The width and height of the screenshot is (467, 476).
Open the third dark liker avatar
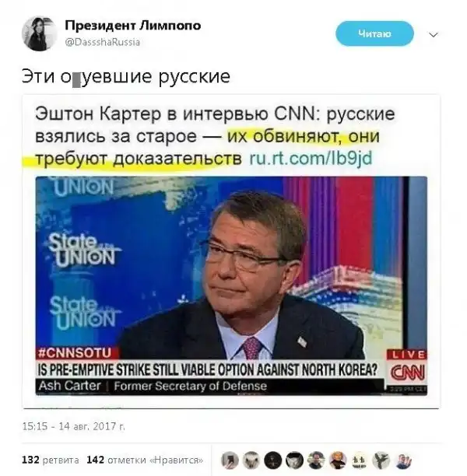tap(273, 460)
